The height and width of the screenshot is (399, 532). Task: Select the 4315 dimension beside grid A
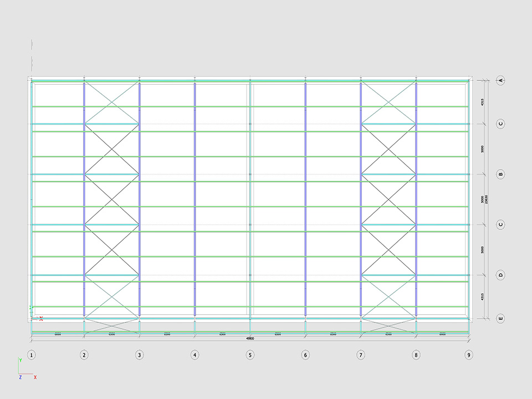[x=482, y=102]
